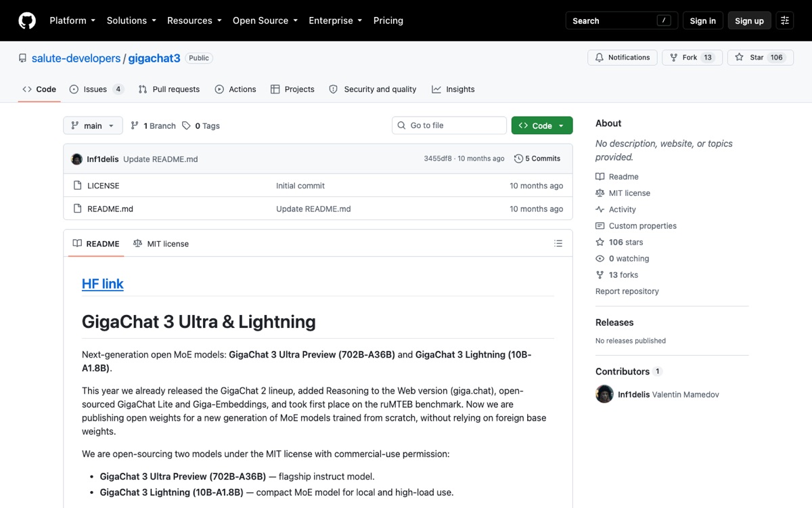Screen dimensions: 812x508
Task: Open the green Code dropdown button
Action: tap(542, 125)
